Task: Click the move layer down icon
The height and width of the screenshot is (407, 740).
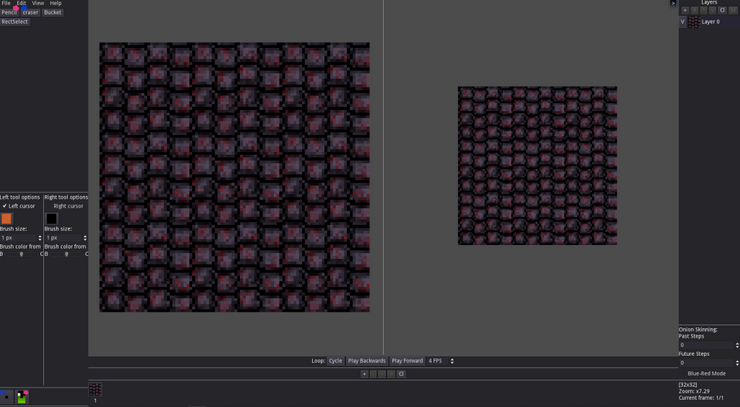Action: 713,10
